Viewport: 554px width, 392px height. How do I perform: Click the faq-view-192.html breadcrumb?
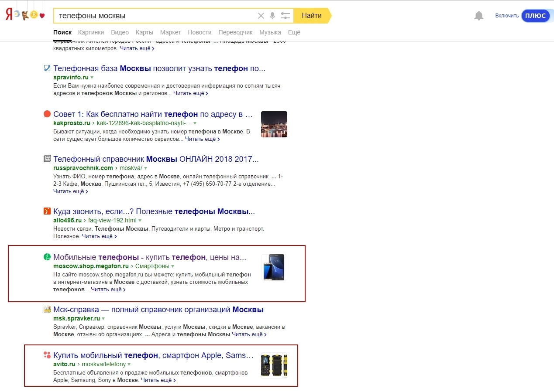[x=112, y=221]
